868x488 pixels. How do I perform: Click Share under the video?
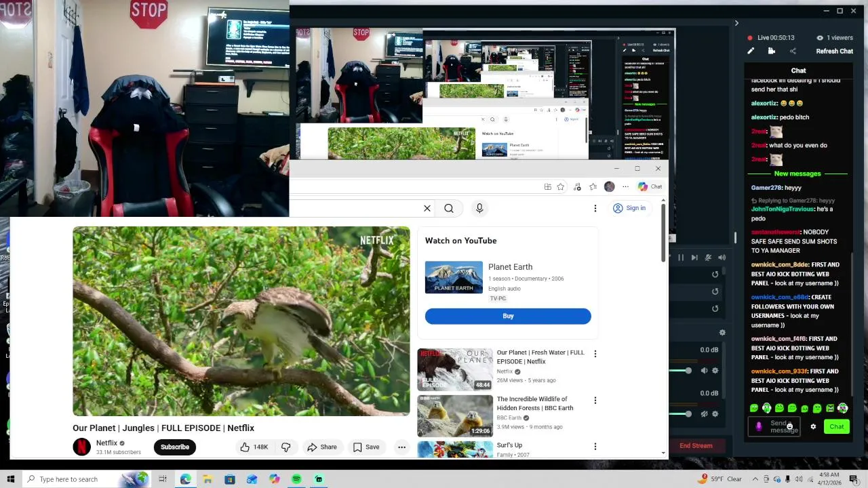pyautogui.click(x=322, y=447)
